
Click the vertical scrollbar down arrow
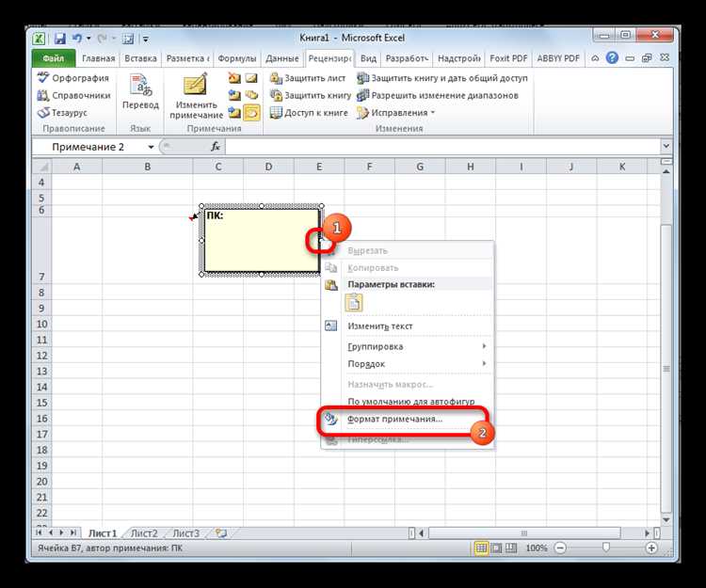tap(666, 519)
